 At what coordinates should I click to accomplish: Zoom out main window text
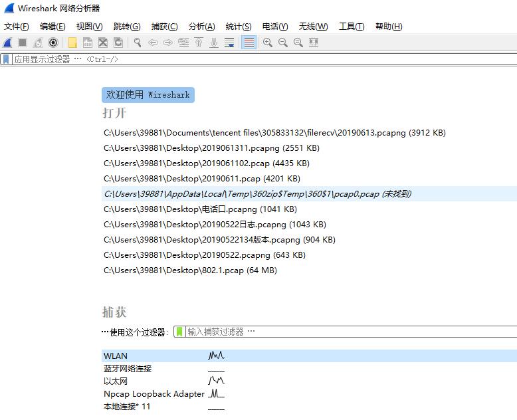pyautogui.click(x=282, y=43)
